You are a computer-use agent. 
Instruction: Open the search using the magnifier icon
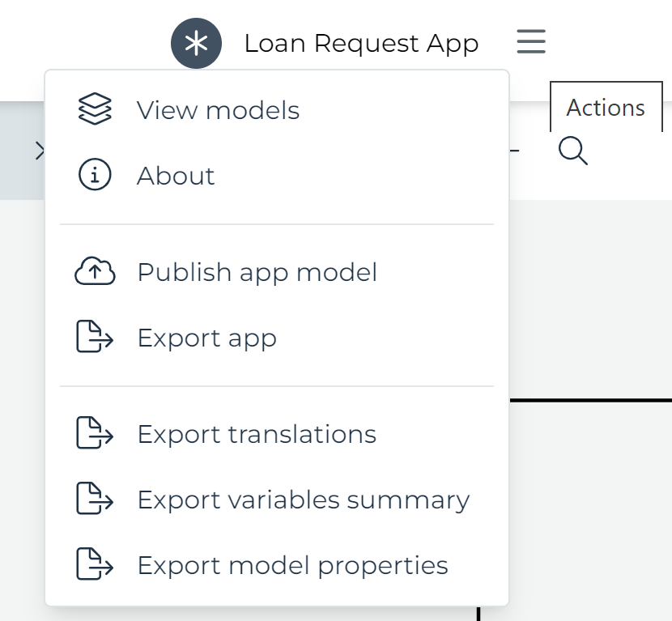[573, 151]
